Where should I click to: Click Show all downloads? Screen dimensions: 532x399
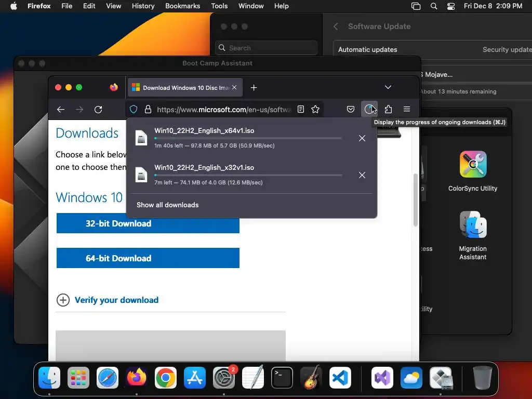pyautogui.click(x=168, y=205)
